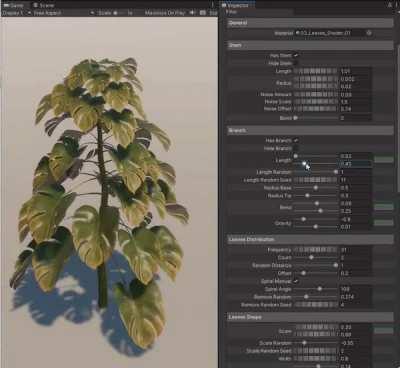
Task: Adjust the Leaves Offset slider
Action: coord(316,273)
